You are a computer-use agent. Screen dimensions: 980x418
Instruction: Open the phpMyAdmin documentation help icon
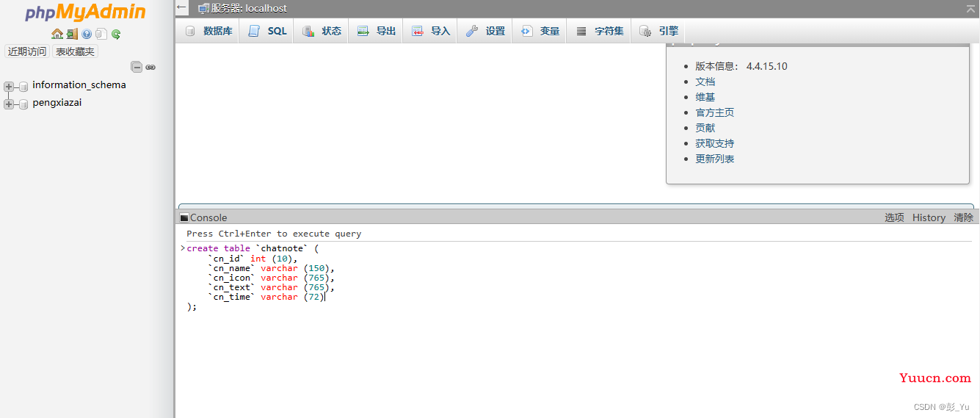point(87,34)
